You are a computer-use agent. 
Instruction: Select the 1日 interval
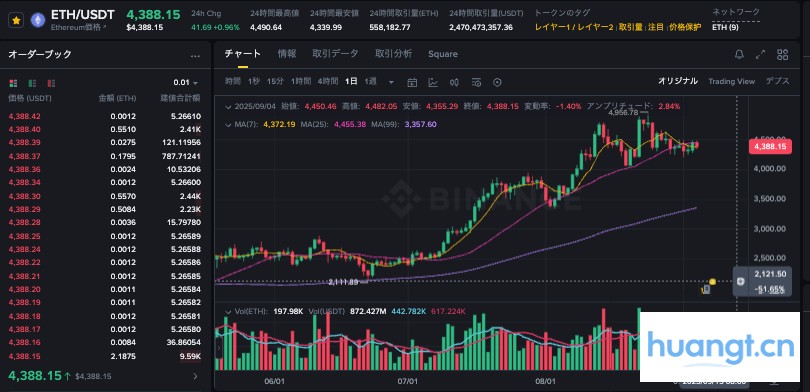pos(351,81)
